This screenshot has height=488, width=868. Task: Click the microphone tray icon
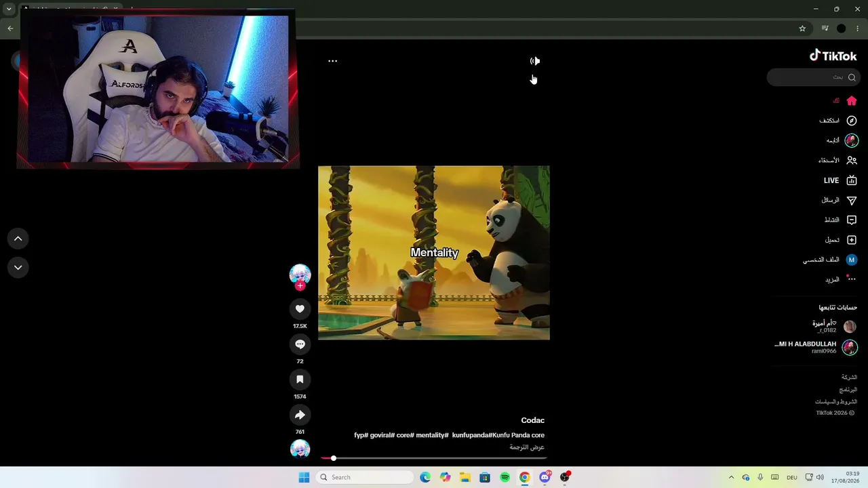[760, 477]
